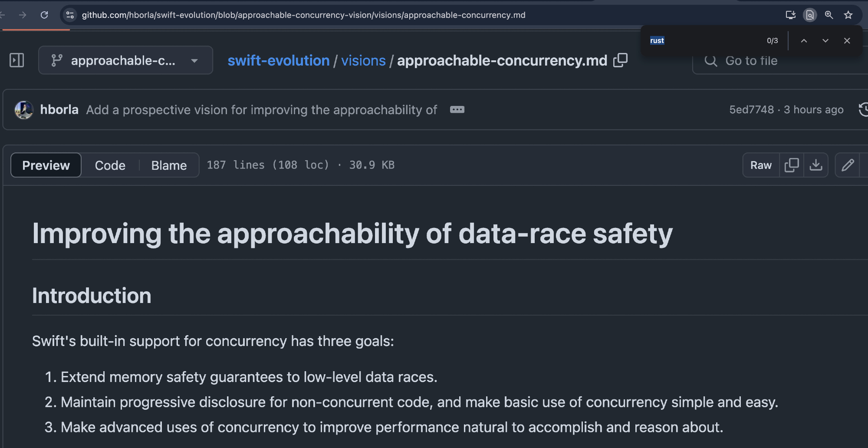Open the approachable-c... branch dropdown
Image resolution: width=868 pixels, height=448 pixels.
tap(125, 60)
